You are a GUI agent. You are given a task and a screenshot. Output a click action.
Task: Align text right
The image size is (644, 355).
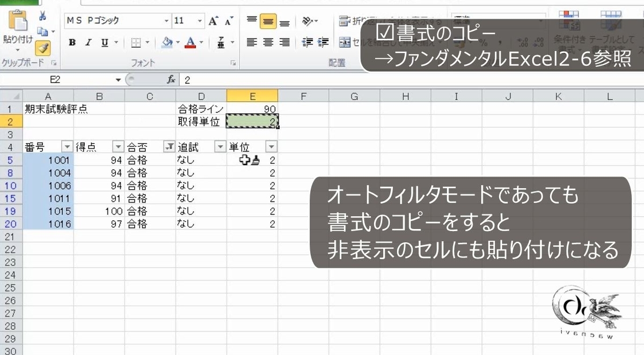(285, 42)
